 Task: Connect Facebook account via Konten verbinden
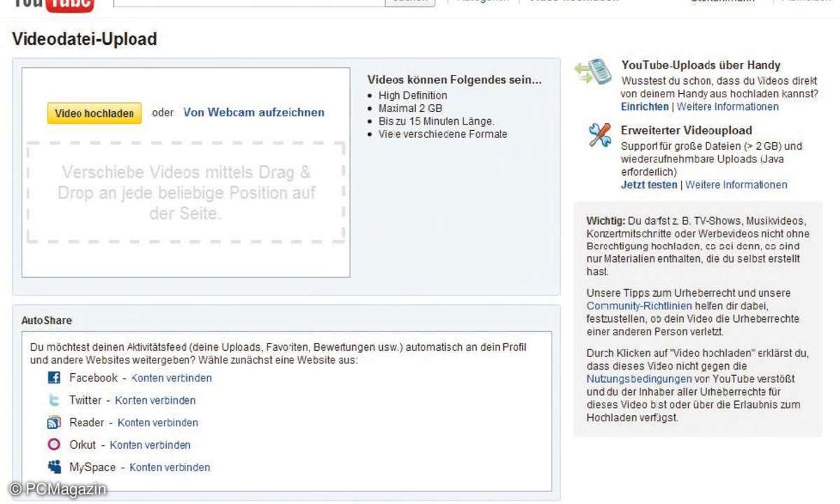pyautogui.click(x=171, y=378)
